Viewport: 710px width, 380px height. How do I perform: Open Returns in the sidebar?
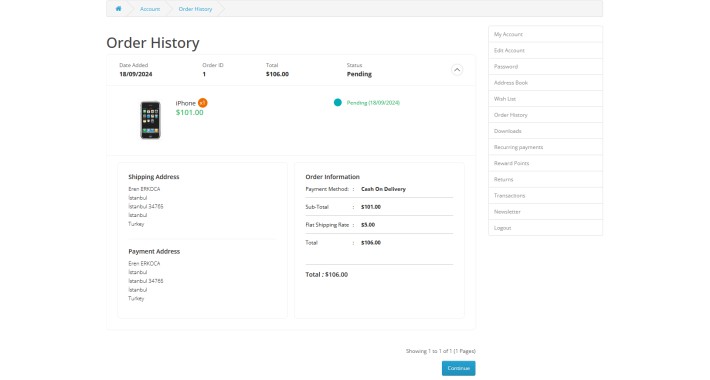[545, 179]
